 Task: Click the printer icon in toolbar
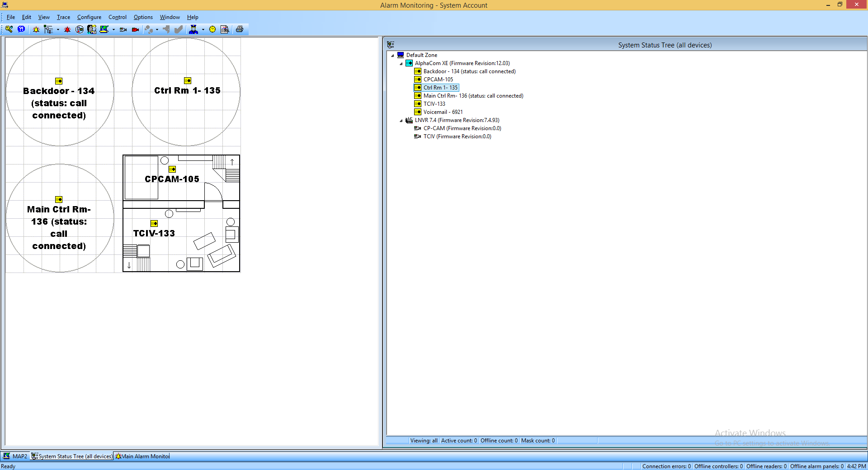(x=240, y=29)
